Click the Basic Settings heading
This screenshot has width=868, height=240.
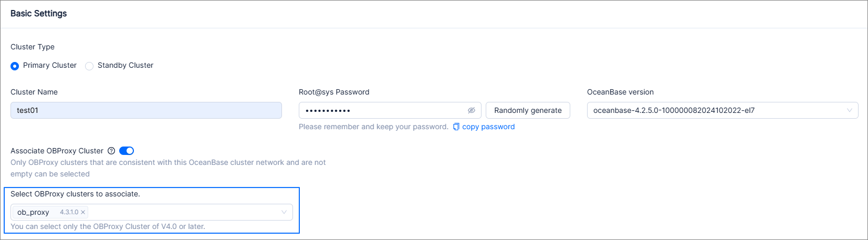(x=39, y=13)
